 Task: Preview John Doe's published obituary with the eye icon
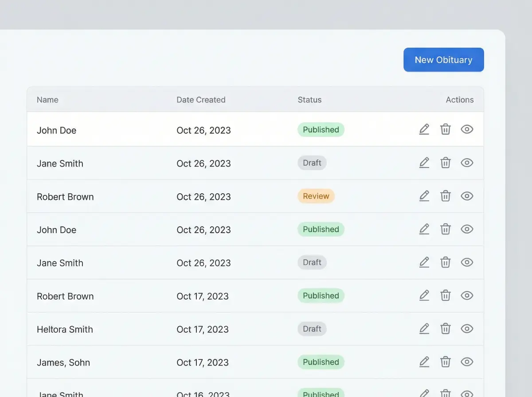(467, 129)
